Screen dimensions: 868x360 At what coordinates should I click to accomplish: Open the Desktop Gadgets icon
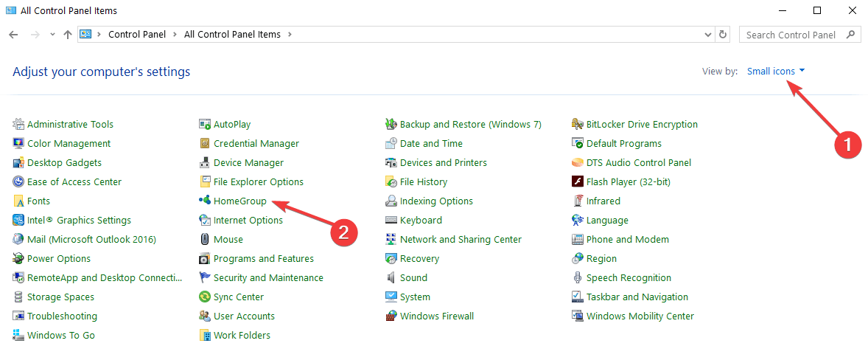pos(18,163)
